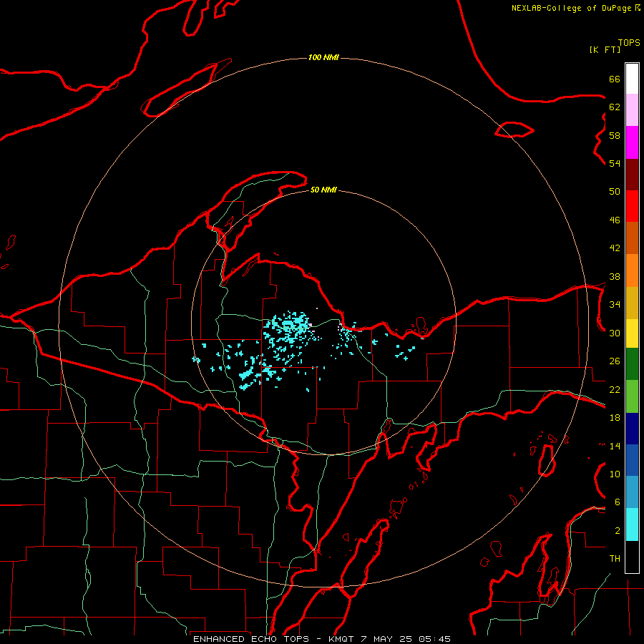Viewport: 644px width, 644px height.
Task: Click the legend value 10
Action: [x=615, y=474]
